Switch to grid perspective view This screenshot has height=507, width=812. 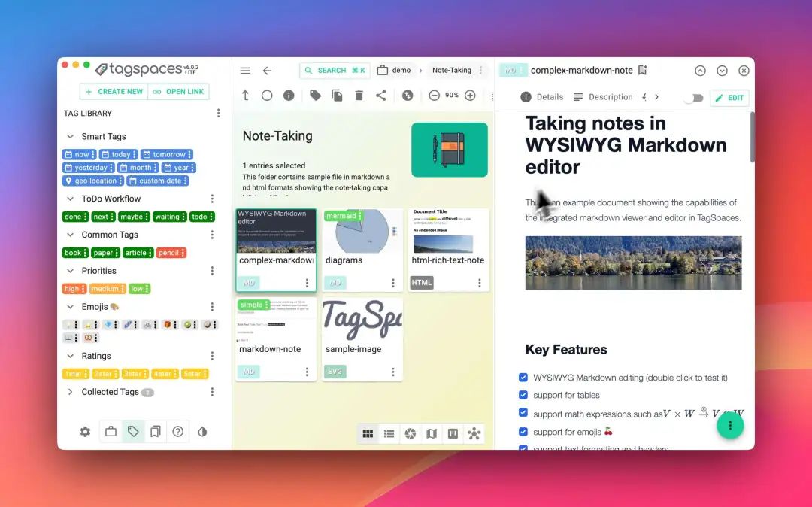368,433
